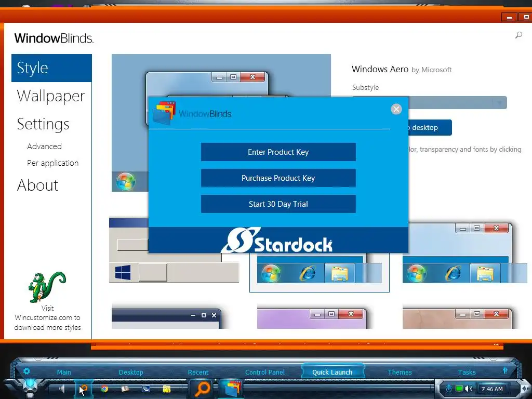Open the small orange magnifier quick launch icon
This screenshot has width=532, height=399.
pyautogui.click(x=83, y=389)
